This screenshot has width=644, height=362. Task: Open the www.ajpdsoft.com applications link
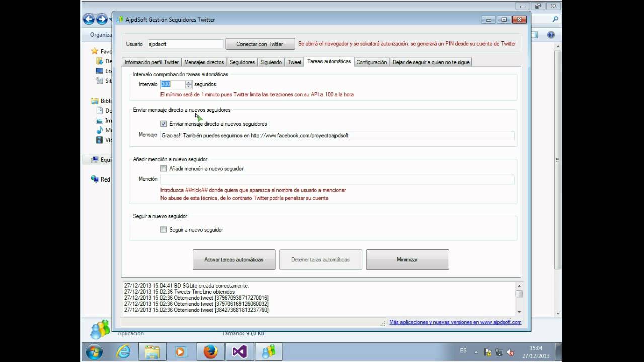click(455, 322)
